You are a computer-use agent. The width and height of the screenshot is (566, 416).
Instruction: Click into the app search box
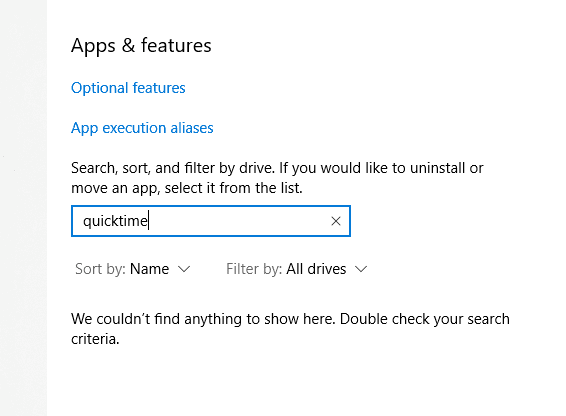pyautogui.click(x=211, y=221)
